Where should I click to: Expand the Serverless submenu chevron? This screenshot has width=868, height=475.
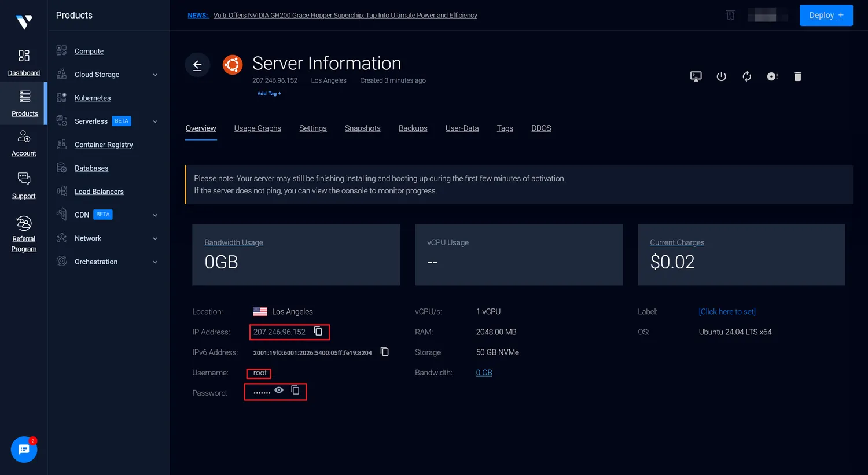(x=155, y=121)
